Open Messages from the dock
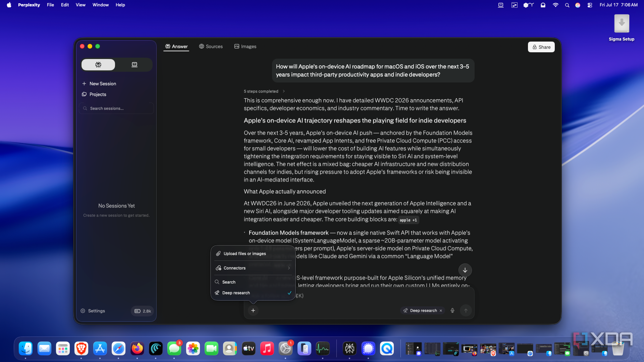644x362 pixels. point(174,349)
